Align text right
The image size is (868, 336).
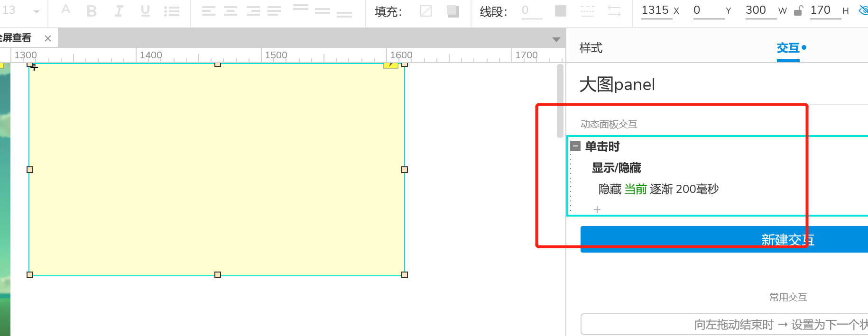click(x=253, y=11)
